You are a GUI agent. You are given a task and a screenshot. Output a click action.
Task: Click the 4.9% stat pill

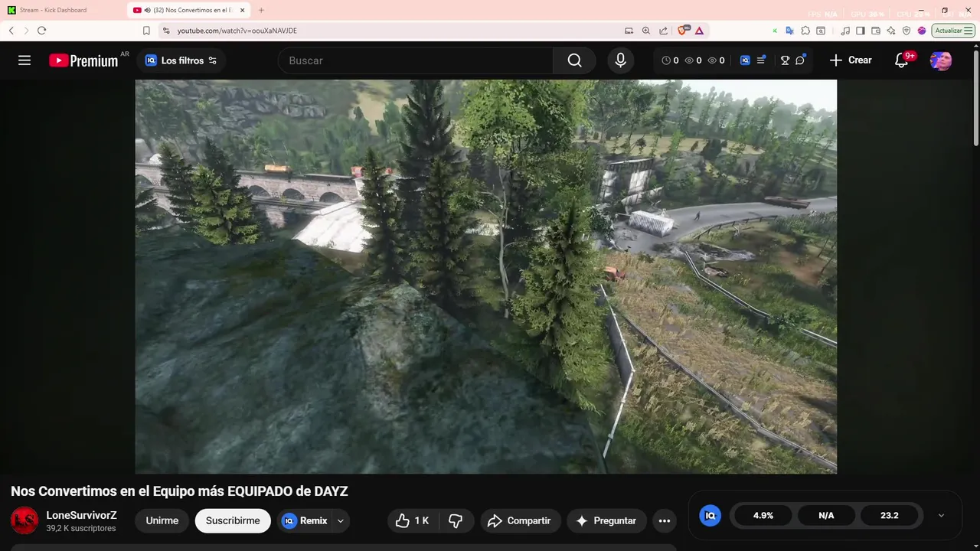tap(763, 515)
